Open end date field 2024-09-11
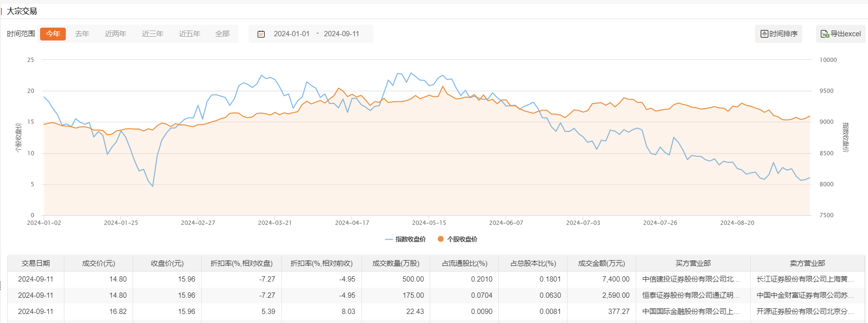Viewport: 868px width, 323px height. point(341,34)
